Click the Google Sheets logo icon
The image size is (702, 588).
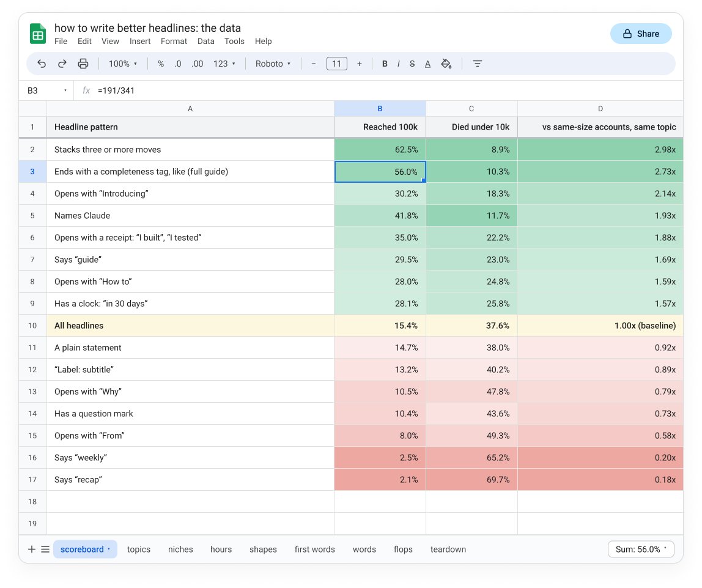click(x=38, y=34)
